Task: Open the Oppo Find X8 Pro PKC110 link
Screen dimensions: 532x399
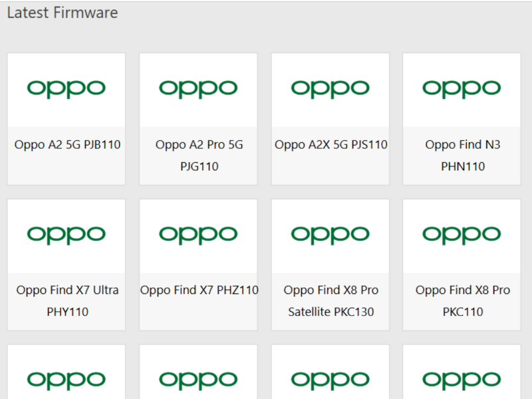Action: click(463, 301)
